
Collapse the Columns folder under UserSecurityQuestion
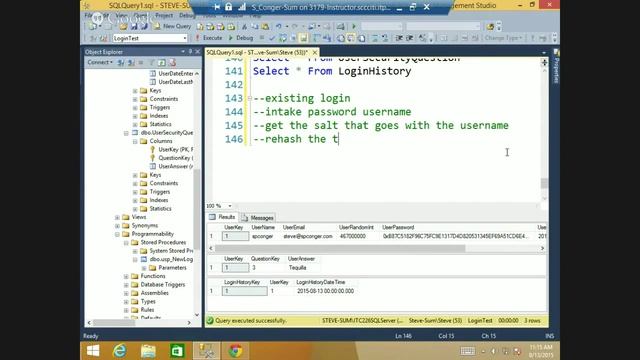135,141
